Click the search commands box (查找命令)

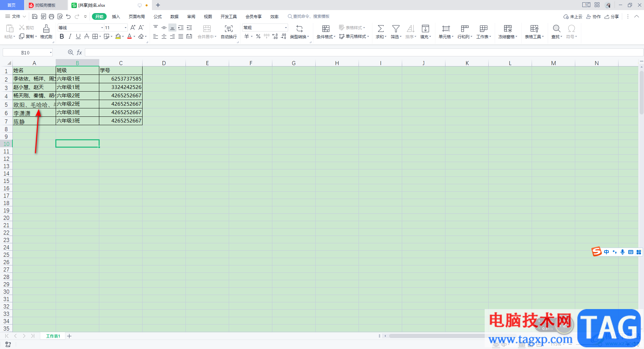309,16
